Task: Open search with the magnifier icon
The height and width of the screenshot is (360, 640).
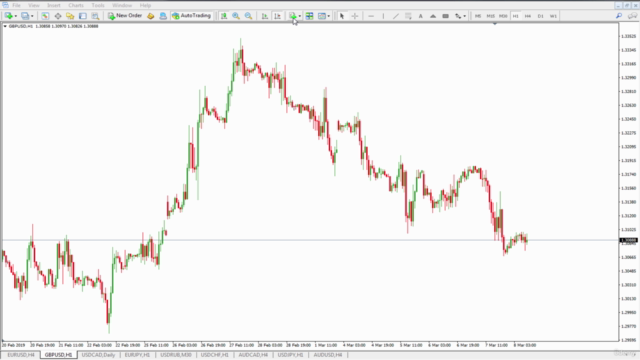Action: coord(619,16)
